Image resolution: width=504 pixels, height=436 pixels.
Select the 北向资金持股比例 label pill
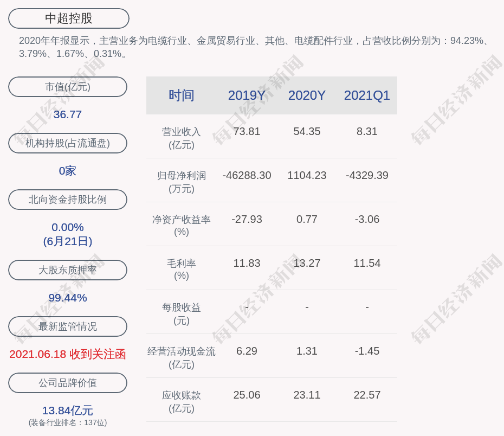pos(68,200)
